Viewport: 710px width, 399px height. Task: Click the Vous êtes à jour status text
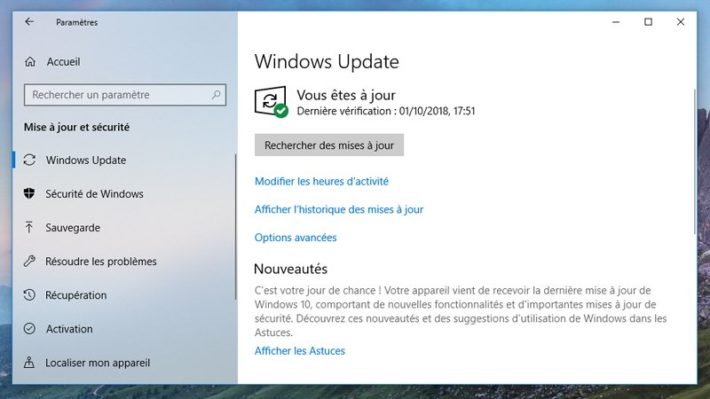click(x=346, y=95)
